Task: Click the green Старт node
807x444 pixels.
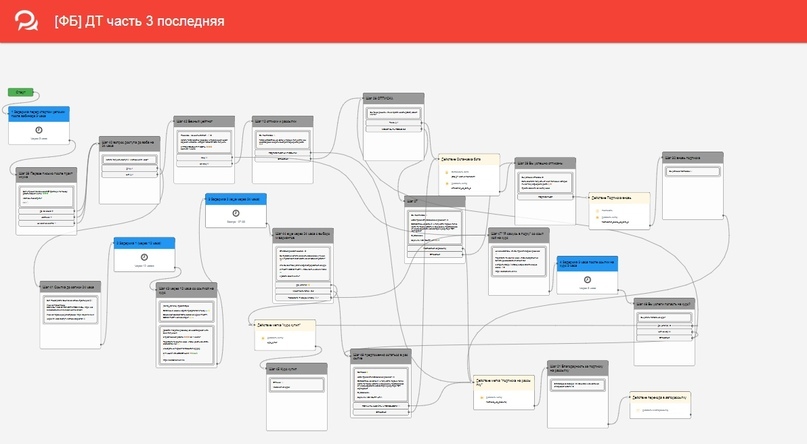Action: tap(22, 92)
